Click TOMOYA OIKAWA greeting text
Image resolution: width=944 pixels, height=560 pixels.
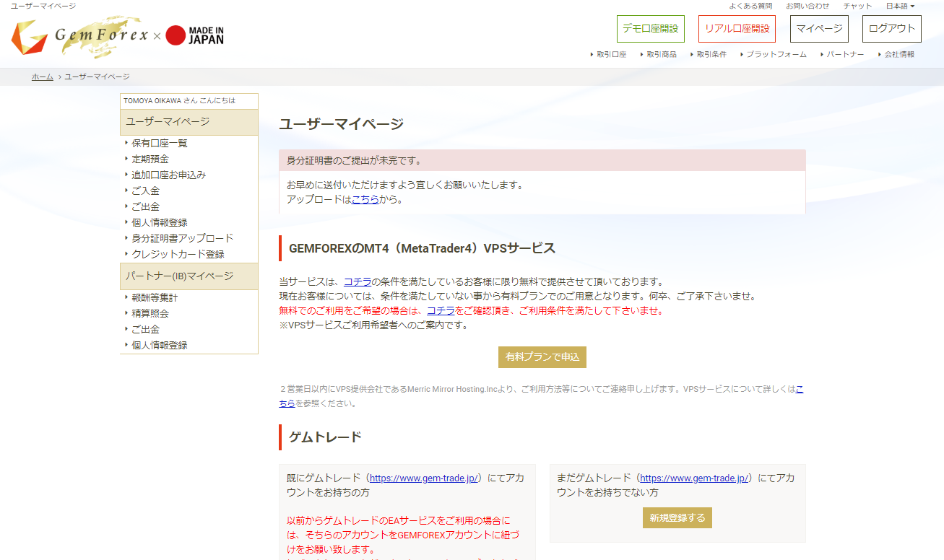(x=179, y=100)
